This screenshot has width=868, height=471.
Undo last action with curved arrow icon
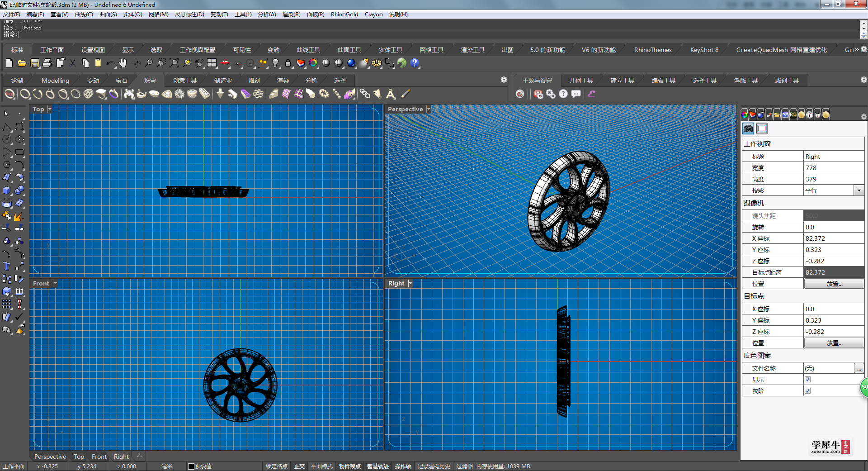(110, 63)
